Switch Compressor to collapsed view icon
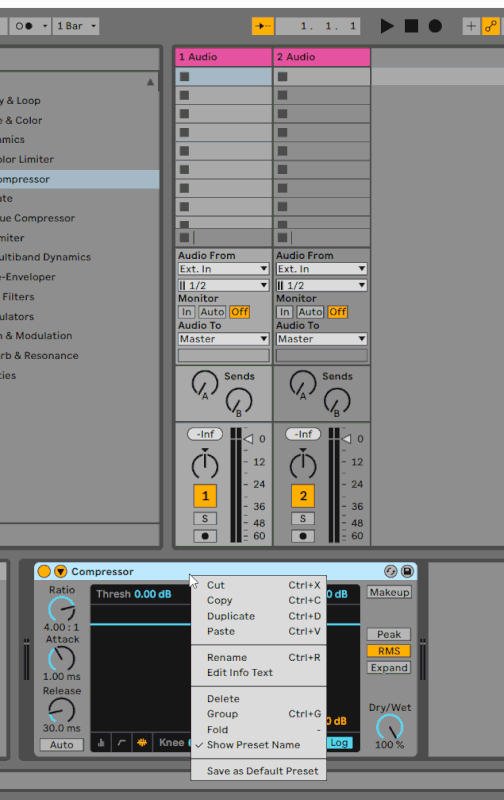 (x=101, y=743)
